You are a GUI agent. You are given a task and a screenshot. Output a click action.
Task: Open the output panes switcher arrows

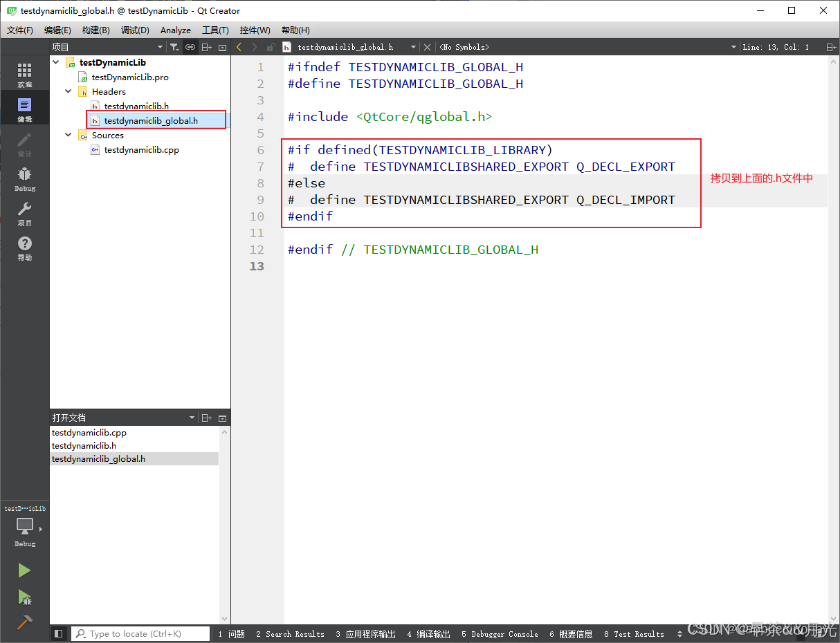coord(679,634)
